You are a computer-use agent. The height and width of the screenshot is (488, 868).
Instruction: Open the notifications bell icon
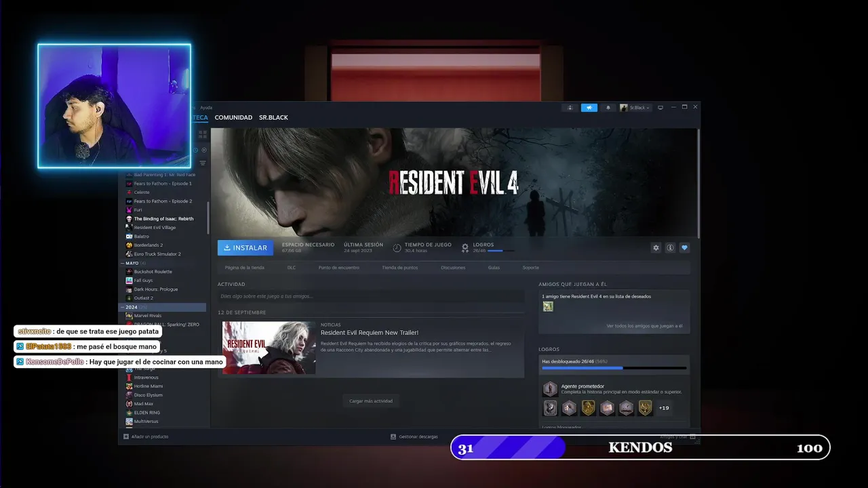click(608, 108)
